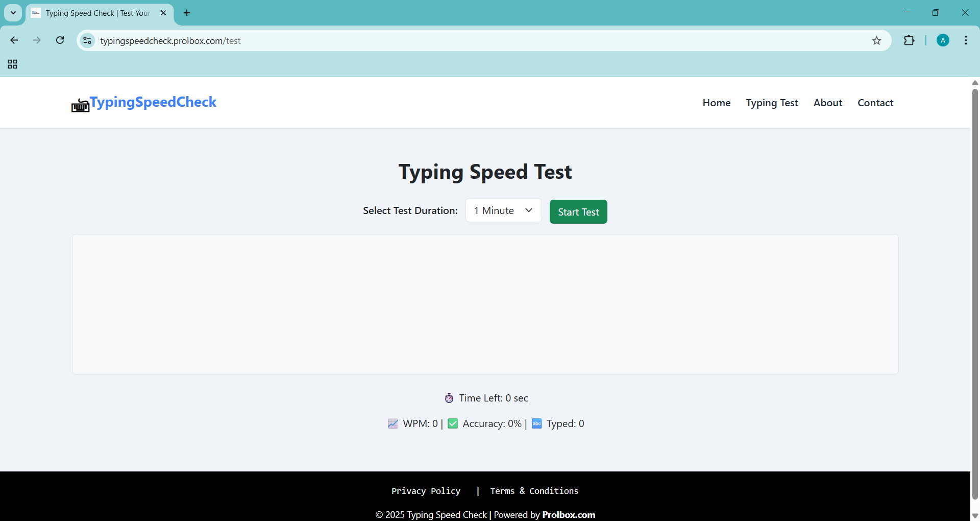The height and width of the screenshot is (521, 980).
Task: Open a new tab with plus icon
Action: pyautogui.click(x=187, y=13)
